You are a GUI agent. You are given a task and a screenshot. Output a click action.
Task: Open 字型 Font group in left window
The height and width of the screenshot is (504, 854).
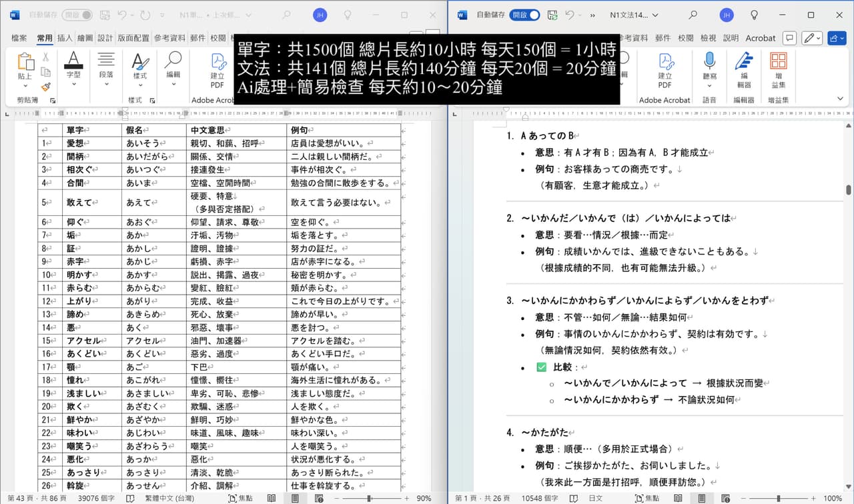point(73,69)
